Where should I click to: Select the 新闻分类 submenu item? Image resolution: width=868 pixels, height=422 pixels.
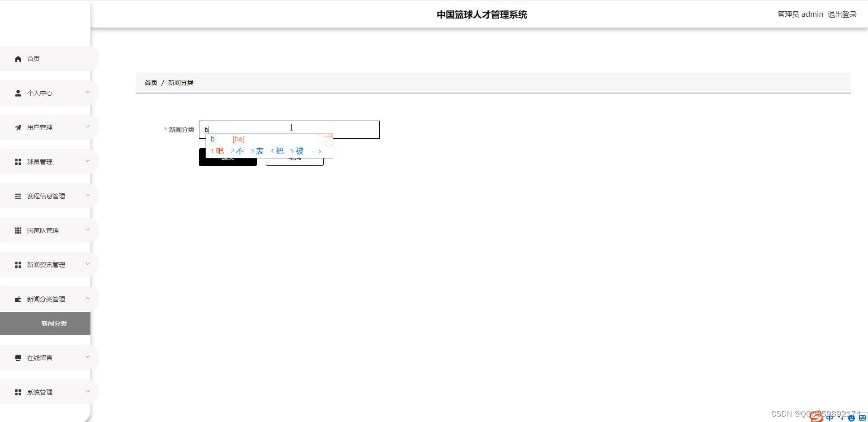45,324
